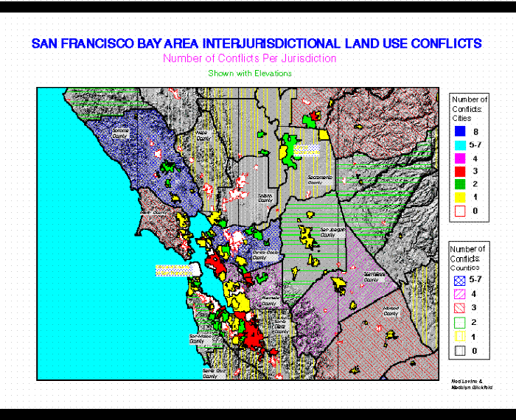Screen dimensions: 516x420
Task: Click the blue 8-conflicts swatch in Cities legend
Action: click(x=460, y=132)
